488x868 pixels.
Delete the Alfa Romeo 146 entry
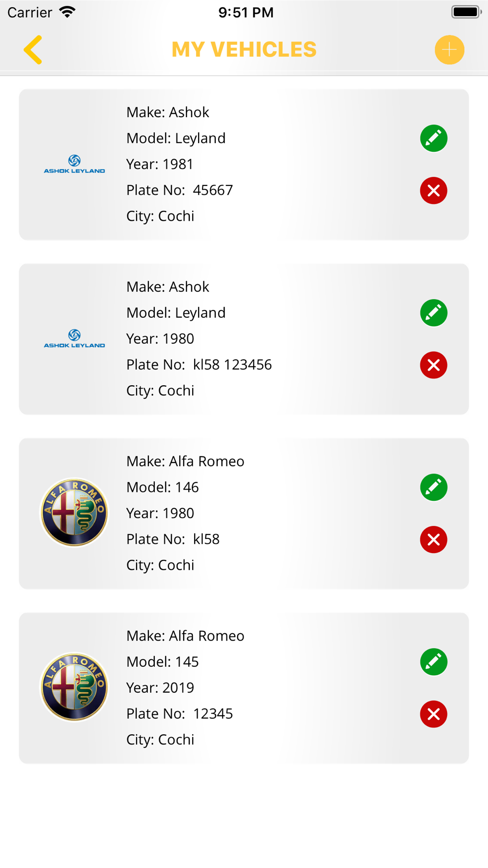point(433,539)
